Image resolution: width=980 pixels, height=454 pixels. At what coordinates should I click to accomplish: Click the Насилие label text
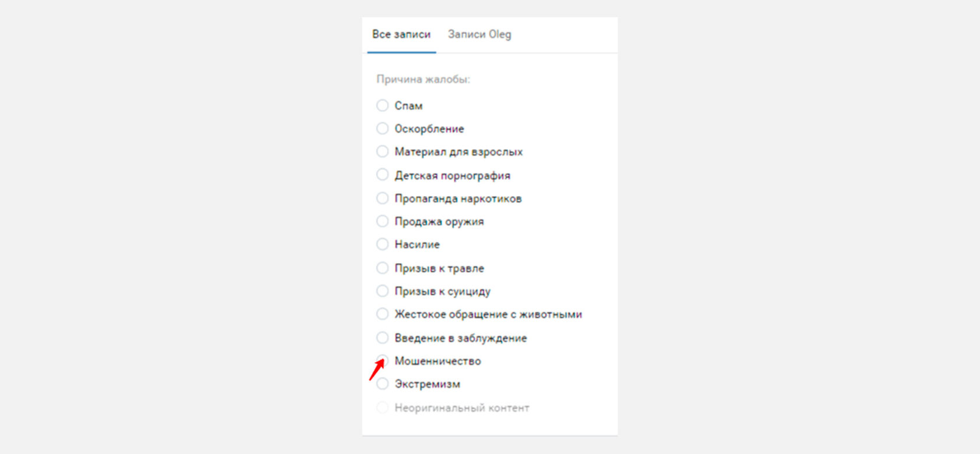coord(417,245)
